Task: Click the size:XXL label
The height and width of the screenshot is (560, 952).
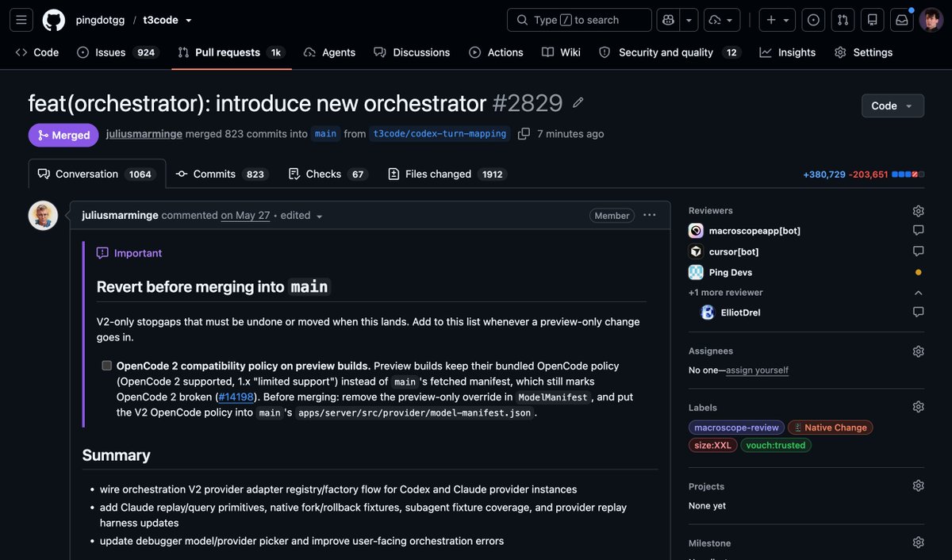Action: (712, 445)
